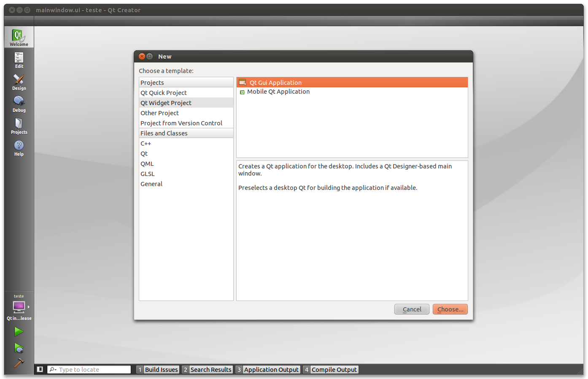Select Project from Version Control
The width and height of the screenshot is (588, 379).
tap(186, 123)
